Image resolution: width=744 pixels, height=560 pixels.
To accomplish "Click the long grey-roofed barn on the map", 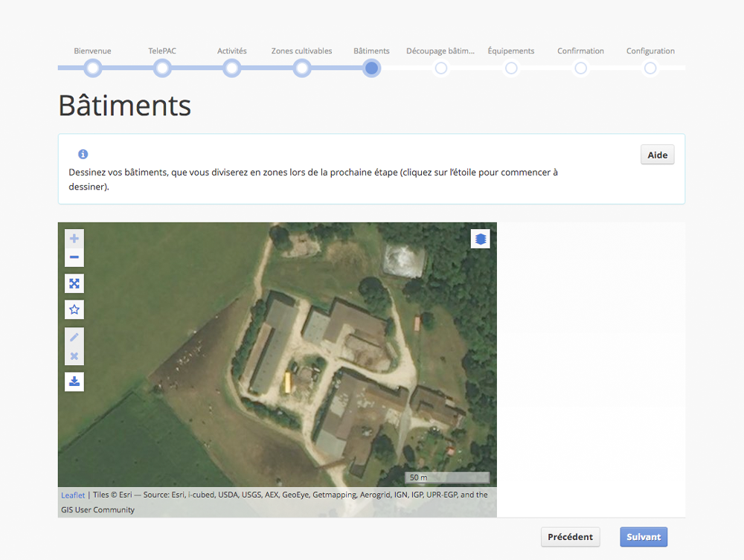I will click(273, 346).
